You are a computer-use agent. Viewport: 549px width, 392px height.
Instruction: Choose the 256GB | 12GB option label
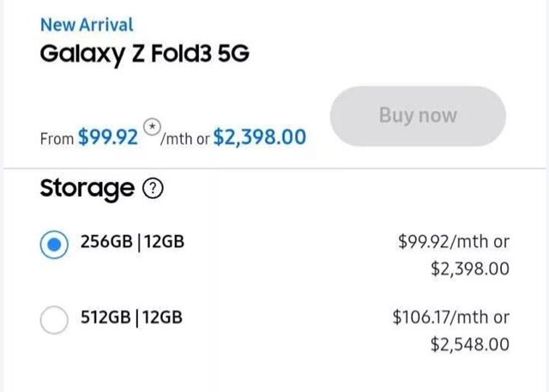click(x=132, y=242)
